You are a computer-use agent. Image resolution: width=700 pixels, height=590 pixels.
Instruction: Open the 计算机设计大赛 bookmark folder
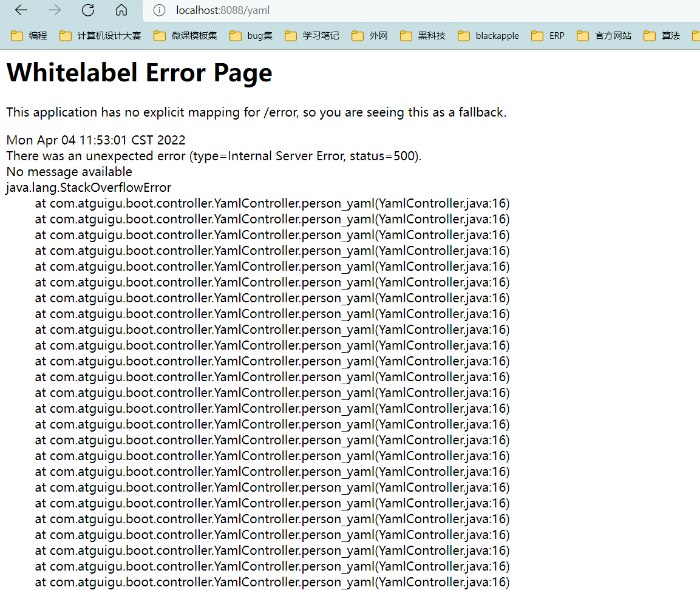100,36
